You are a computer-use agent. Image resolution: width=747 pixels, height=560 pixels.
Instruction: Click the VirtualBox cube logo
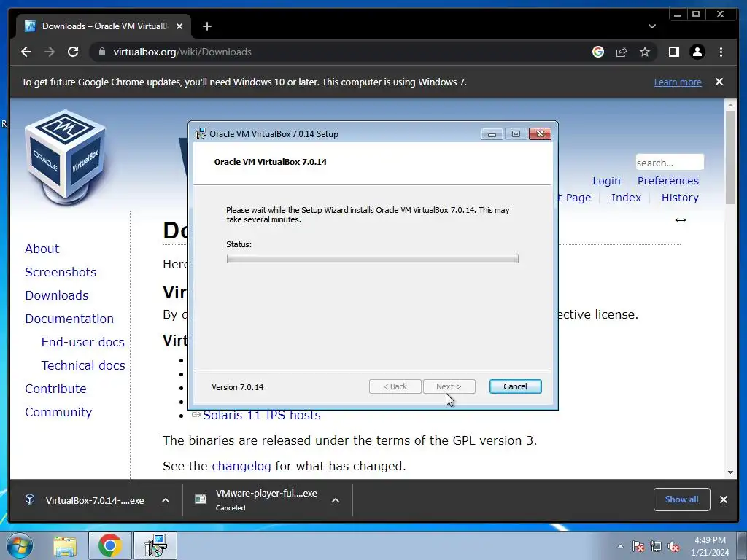65,157
